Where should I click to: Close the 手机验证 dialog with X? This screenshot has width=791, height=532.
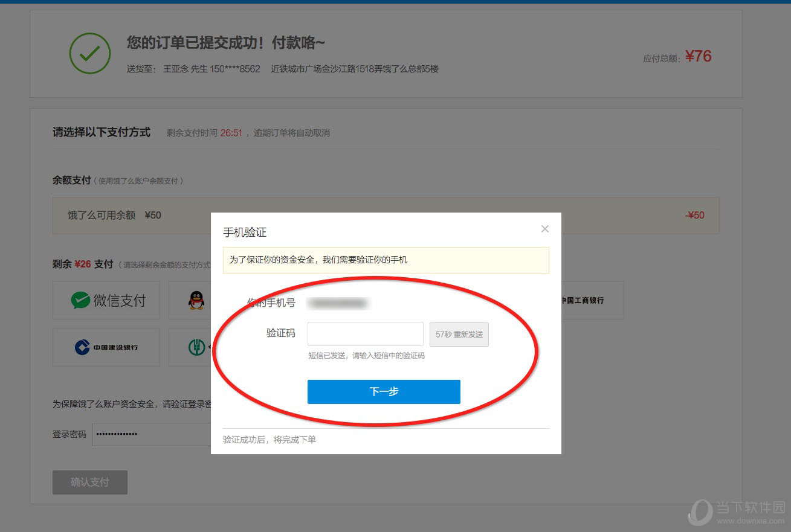click(x=544, y=229)
